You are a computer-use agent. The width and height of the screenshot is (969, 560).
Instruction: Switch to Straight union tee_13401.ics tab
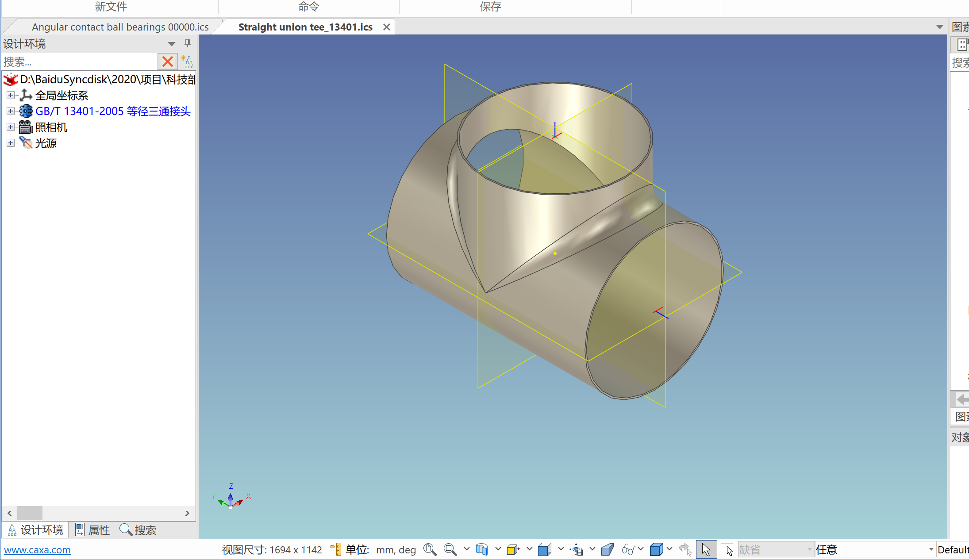coord(305,27)
